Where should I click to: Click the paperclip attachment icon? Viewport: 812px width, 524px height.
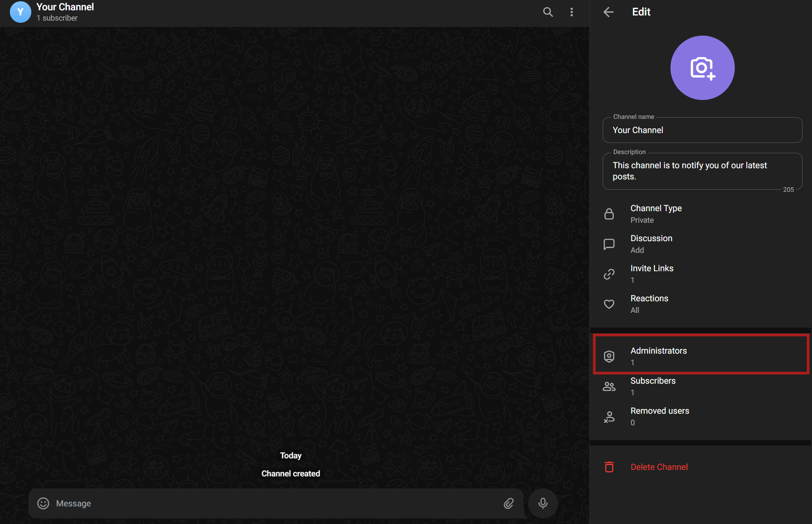[x=509, y=503]
